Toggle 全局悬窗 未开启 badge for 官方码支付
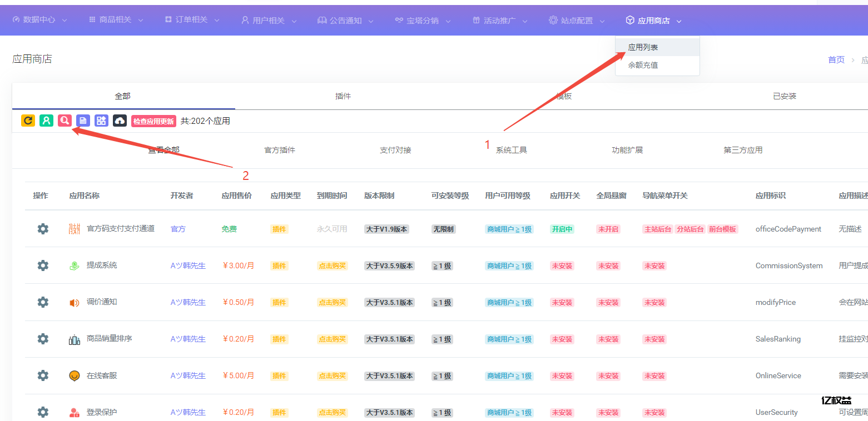The image size is (868, 421). pos(608,229)
